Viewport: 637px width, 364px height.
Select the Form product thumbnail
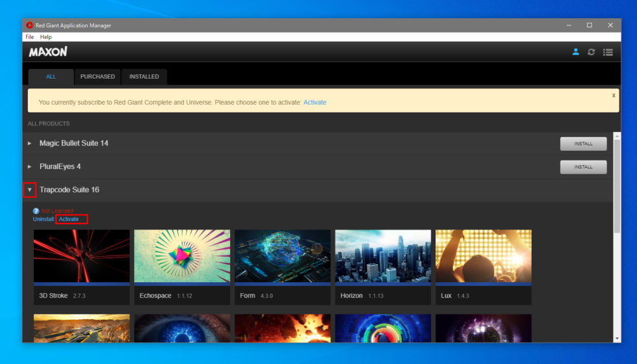tap(283, 256)
